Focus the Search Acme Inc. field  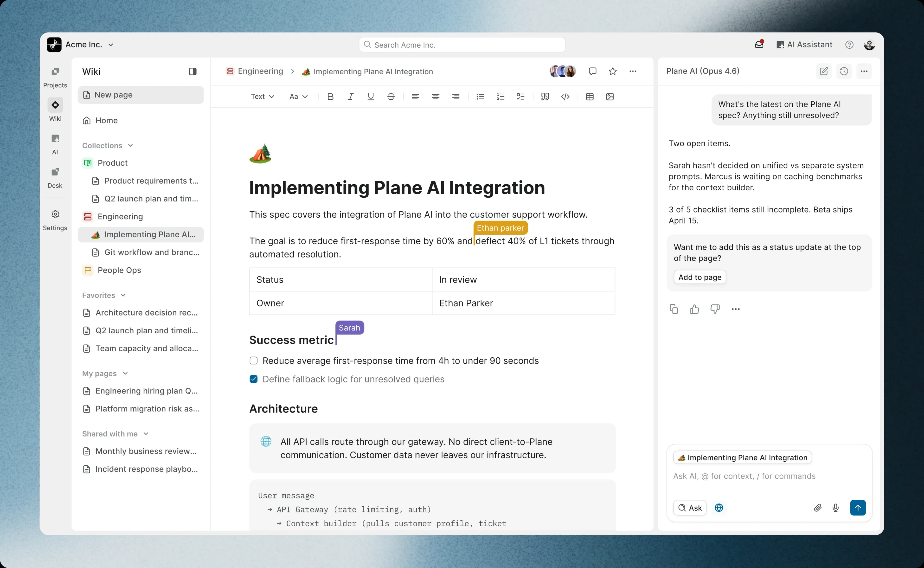tap(462, 45)
